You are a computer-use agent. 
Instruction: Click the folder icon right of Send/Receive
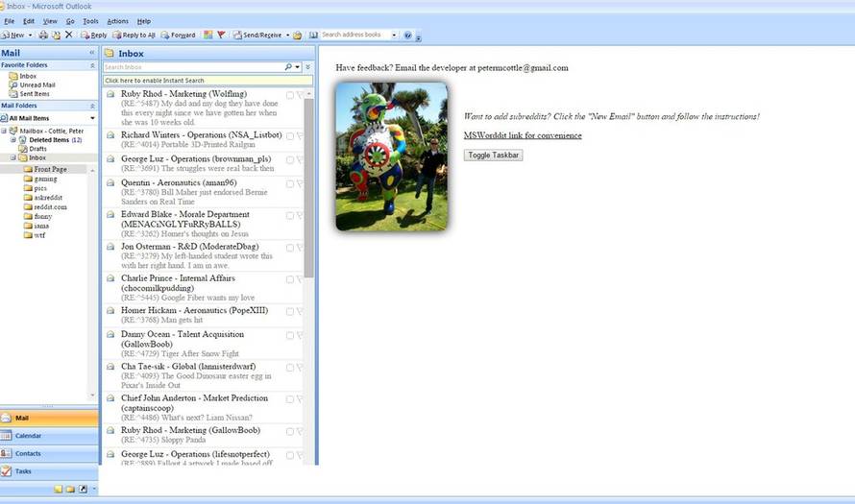pyautogui.click(x=297, y=35)
